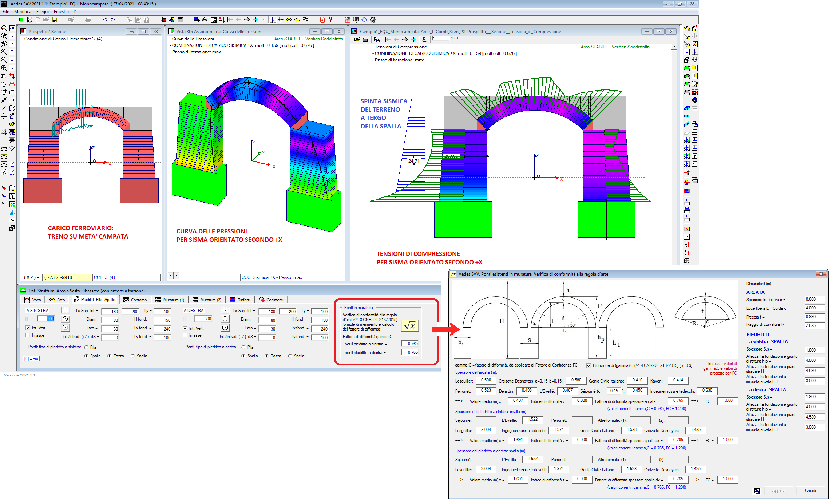Toggle 'Riduzione di (gamma)C' checkbox
Screen dimensions: 832x504
point(589,365)
